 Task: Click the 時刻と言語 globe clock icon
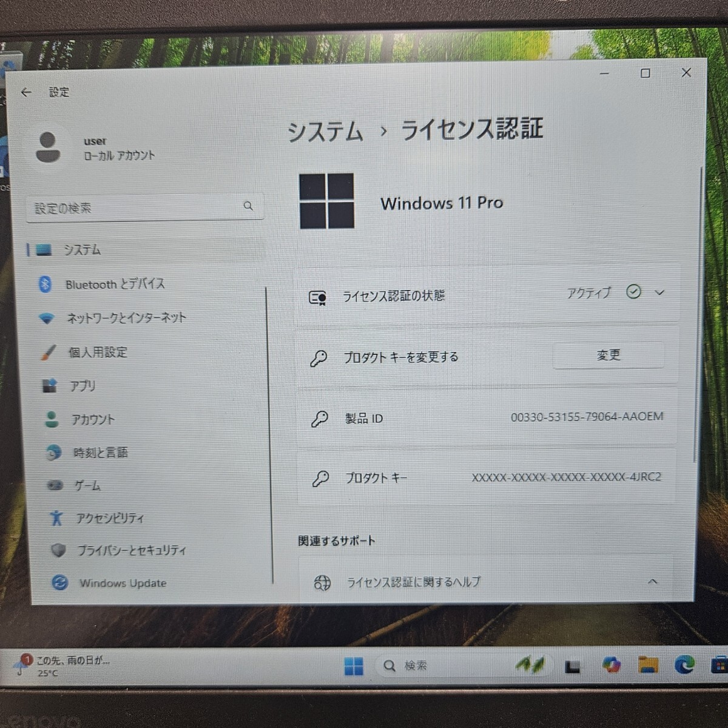point(54,453)
